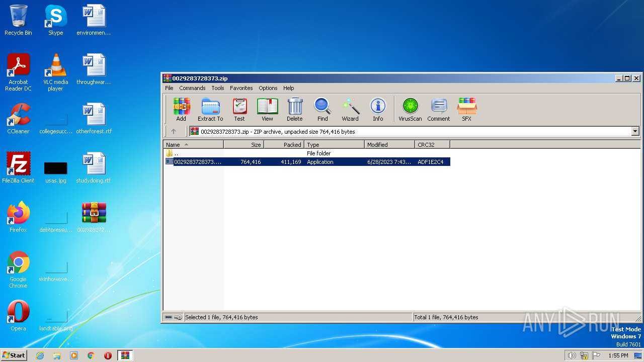
Task: Select the studydoing.rtf document icon
Action: [x=94, y=168]
